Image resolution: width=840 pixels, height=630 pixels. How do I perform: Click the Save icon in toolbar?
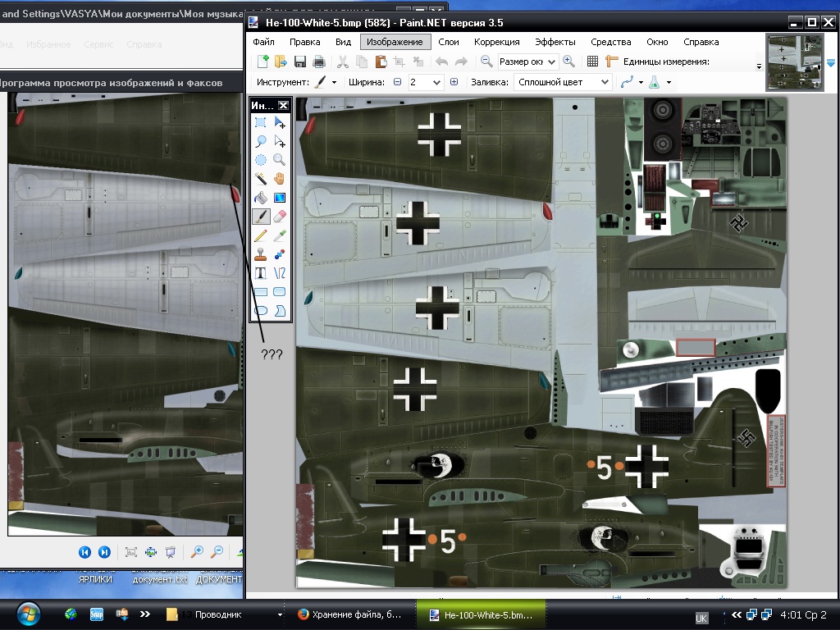coord(300,62)
